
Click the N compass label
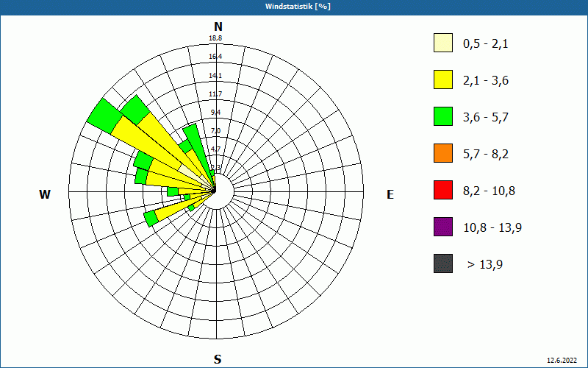point(218,26)
